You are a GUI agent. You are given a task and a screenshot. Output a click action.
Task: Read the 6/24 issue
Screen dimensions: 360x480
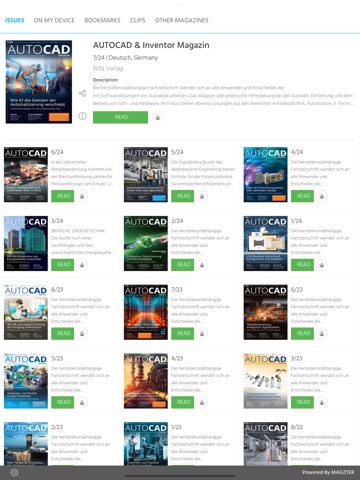pos(63,196)
